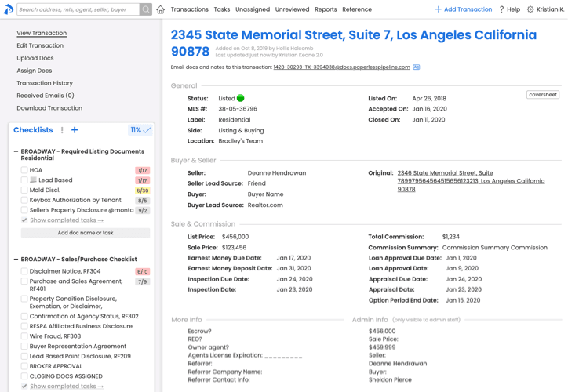Show completed tasks in Listing Documents checklist
The height and width of the screenshot is (392, 568).
[x=66, y=220]
